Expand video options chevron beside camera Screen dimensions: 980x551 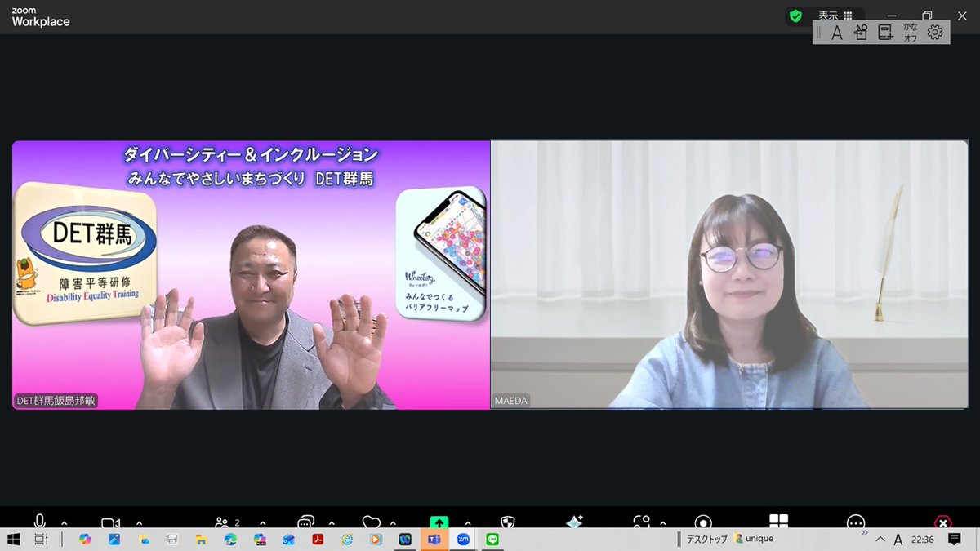(x=139, y=522)
